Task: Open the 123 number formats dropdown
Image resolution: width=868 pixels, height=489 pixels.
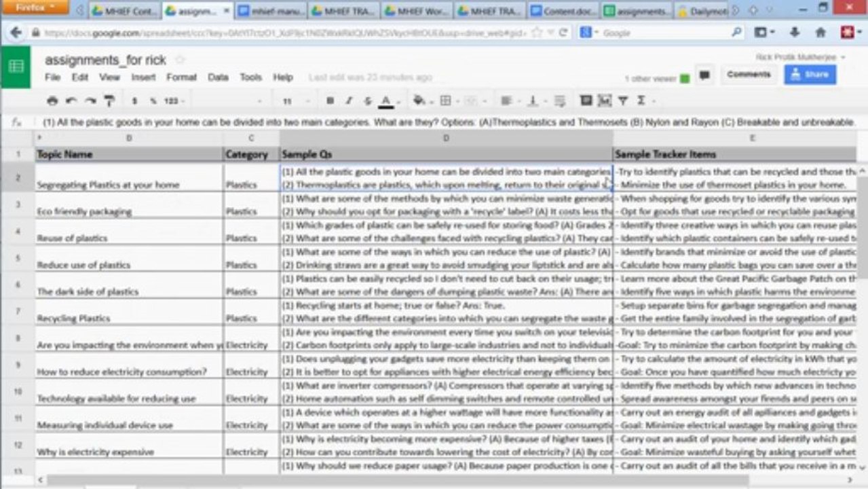Action: click(174, 101)
